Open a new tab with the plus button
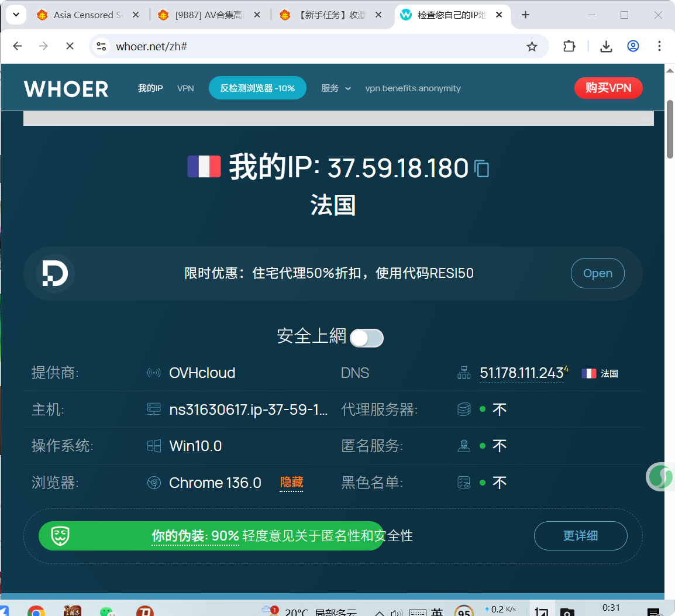675x616 pixels. (525, 15)
